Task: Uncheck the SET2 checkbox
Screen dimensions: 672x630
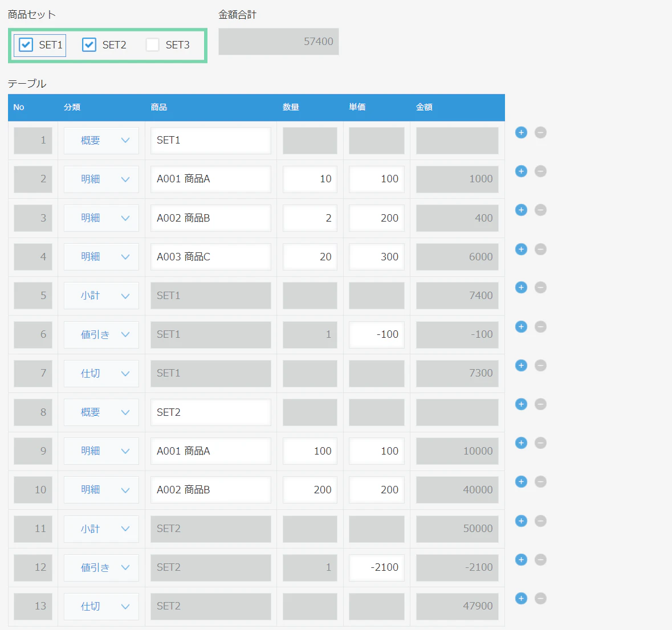Action: coord(89,45)
